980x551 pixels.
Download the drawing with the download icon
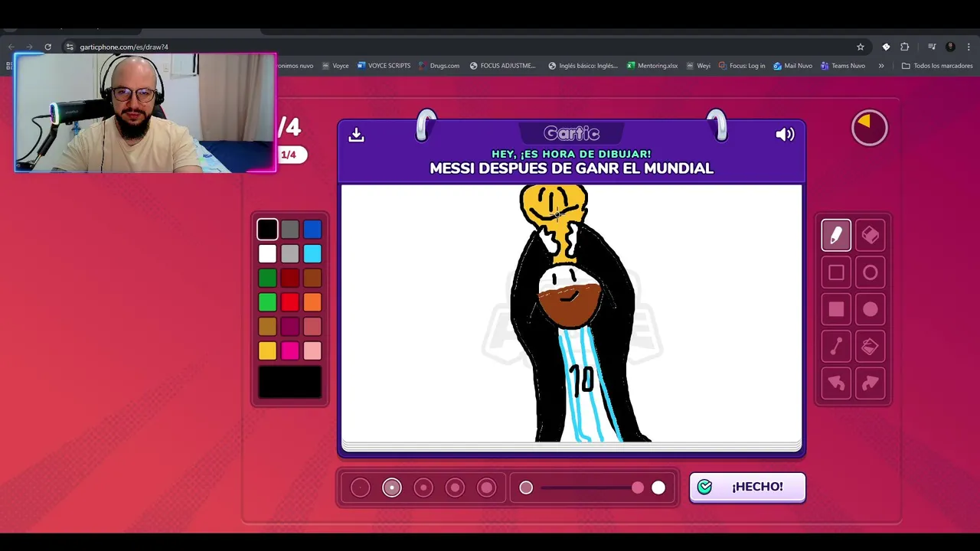(x=356, y=135)
